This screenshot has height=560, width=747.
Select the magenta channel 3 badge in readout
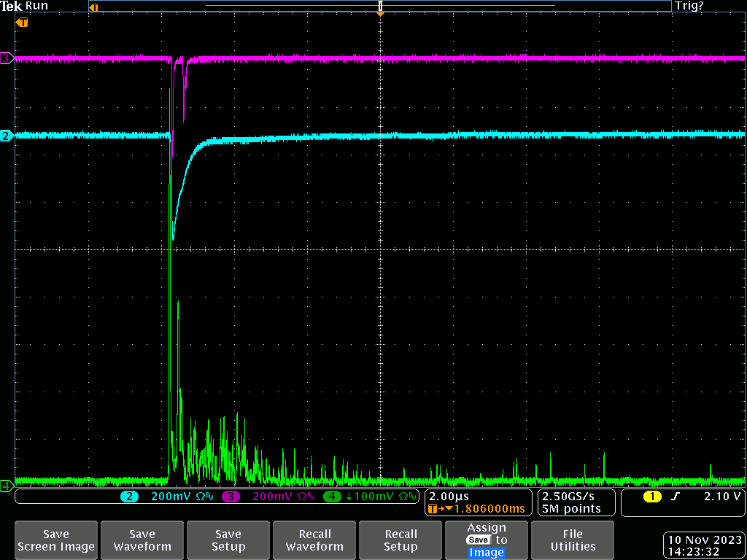point(231,497)
